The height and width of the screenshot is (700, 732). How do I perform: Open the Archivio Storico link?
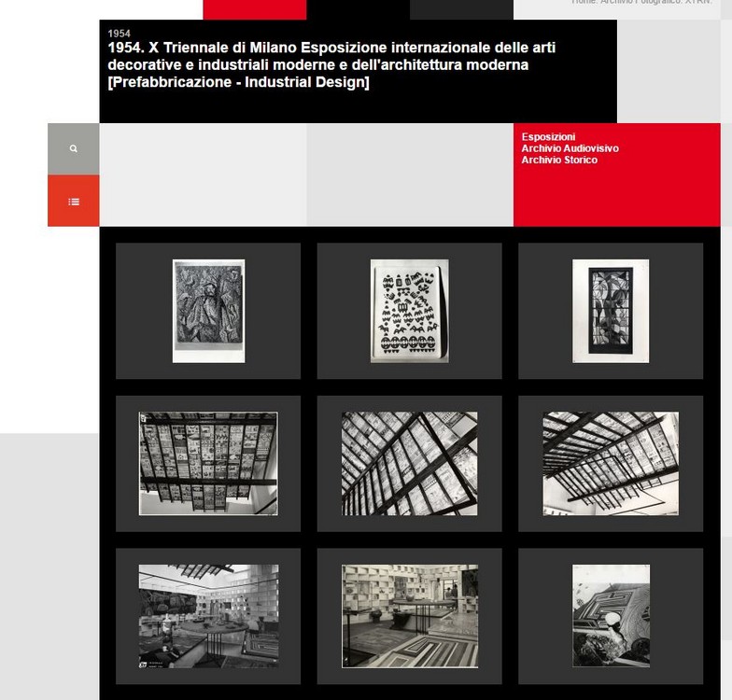coord(559,161)
